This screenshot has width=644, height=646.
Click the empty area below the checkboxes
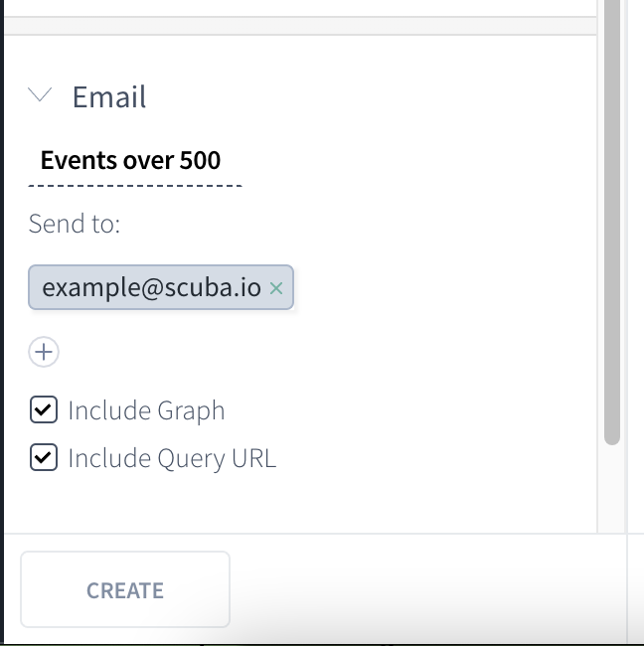pyautogui.click(x=300, y=503)
